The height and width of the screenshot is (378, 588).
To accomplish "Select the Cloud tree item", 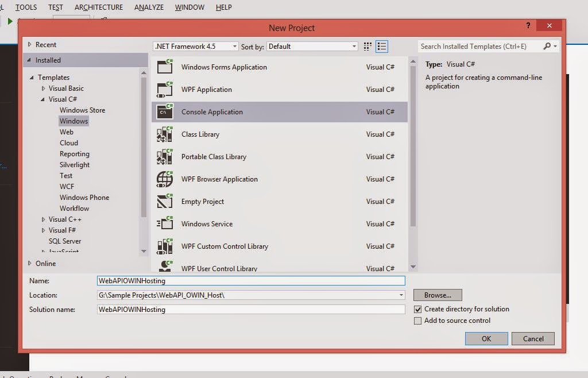I will coord(69,143).
